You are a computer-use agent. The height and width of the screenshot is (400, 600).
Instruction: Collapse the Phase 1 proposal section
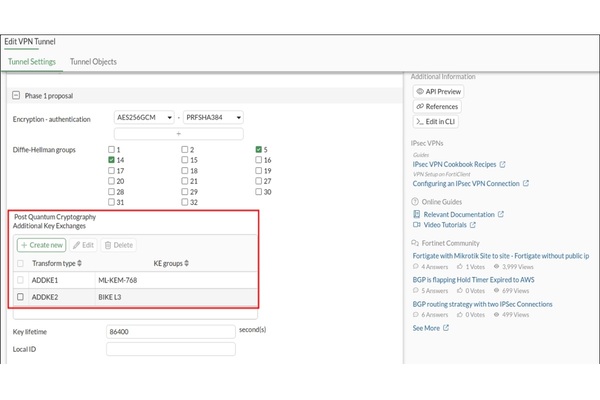point(16,95)
